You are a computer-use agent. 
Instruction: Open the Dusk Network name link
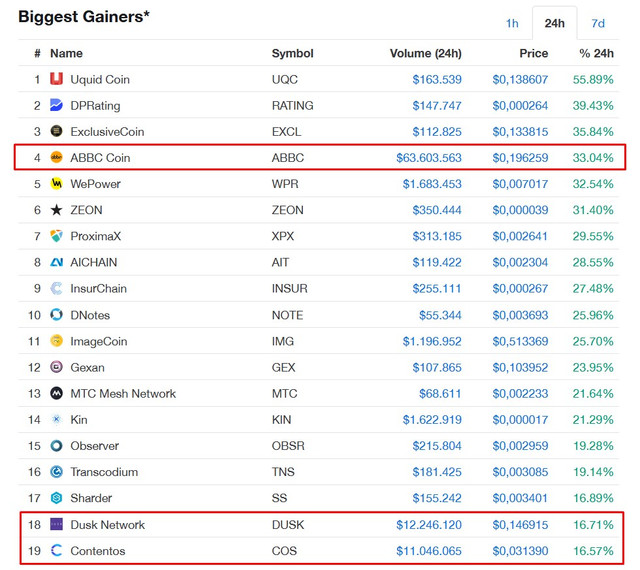(x=107, y=524)
